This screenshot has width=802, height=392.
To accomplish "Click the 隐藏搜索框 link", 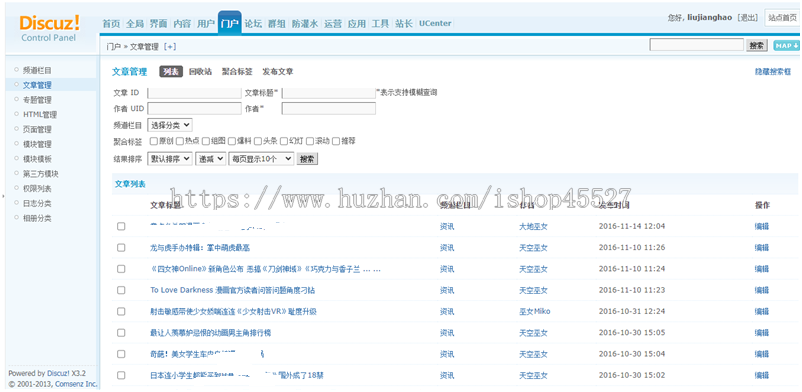I will pos(773,72).
